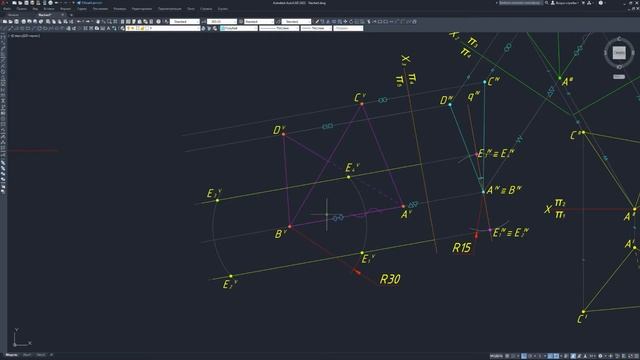Click Undo arrow in standard toolbar
The height and width of the screenshot is (360, 640).
tap(79, 22)
